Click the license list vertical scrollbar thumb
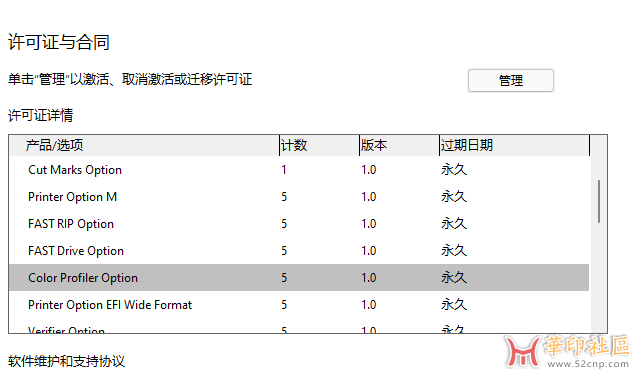This screenshot has height=371, width=633. [x=599, y=201]
